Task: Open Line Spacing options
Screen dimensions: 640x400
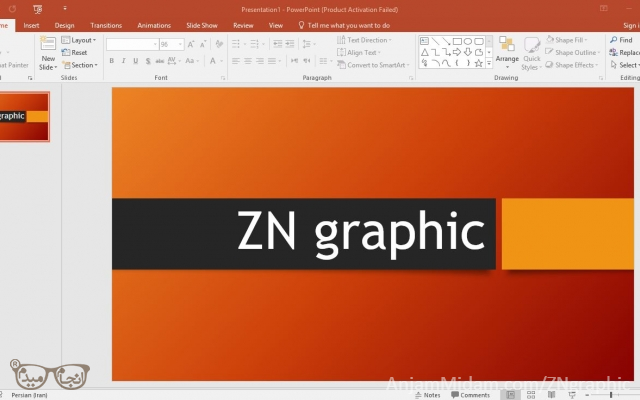Action: click(309, 44)
